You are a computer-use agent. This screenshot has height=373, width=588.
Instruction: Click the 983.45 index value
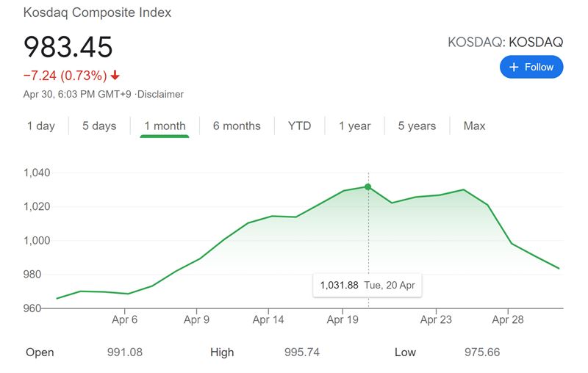pyautogui.click(x=68, y=47)
